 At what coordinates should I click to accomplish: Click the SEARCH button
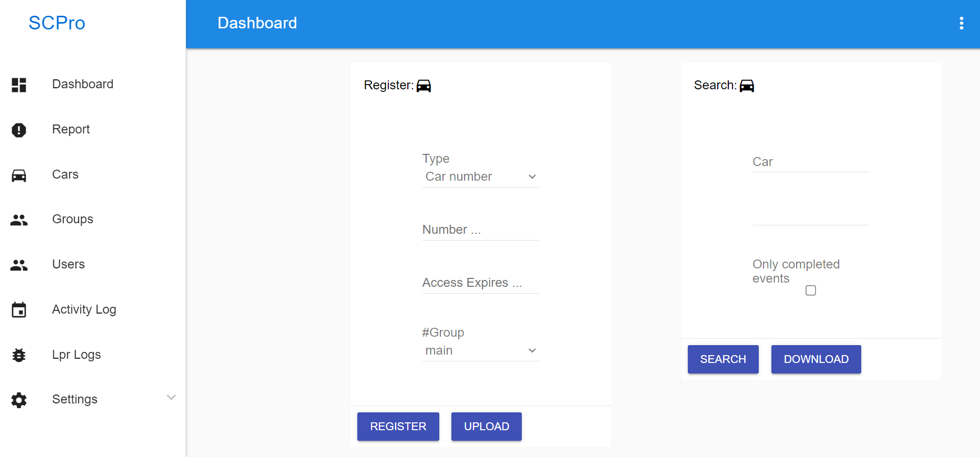tap(723, 359)
